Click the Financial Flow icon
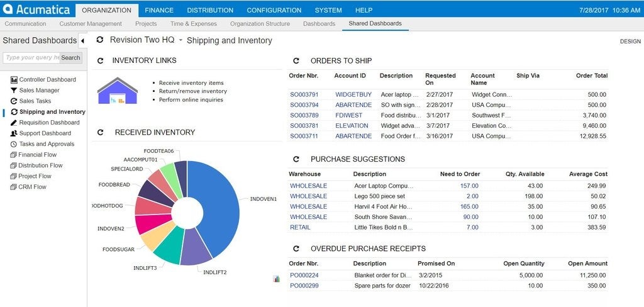This screenshot has height=307, width=644. coord(14,155)
